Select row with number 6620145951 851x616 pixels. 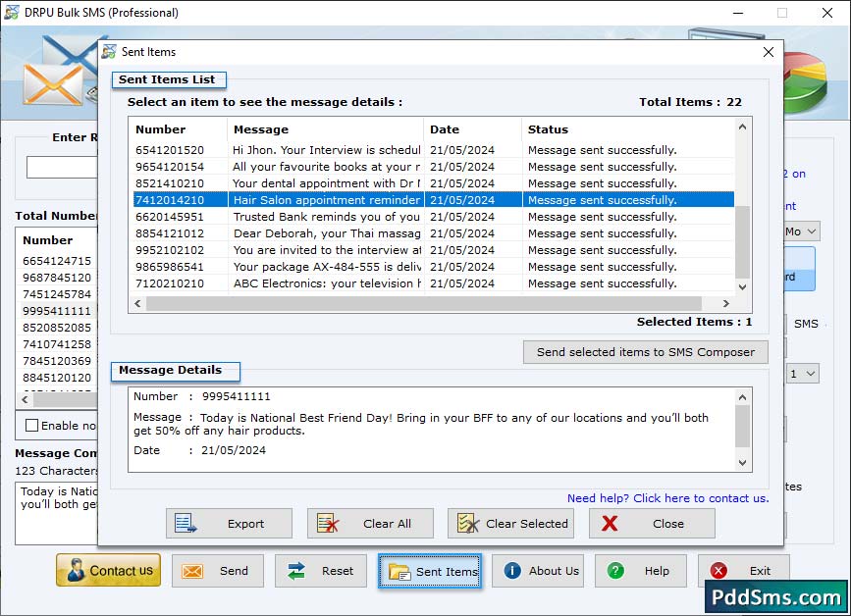pyautogui.click(x=434, y=217)
